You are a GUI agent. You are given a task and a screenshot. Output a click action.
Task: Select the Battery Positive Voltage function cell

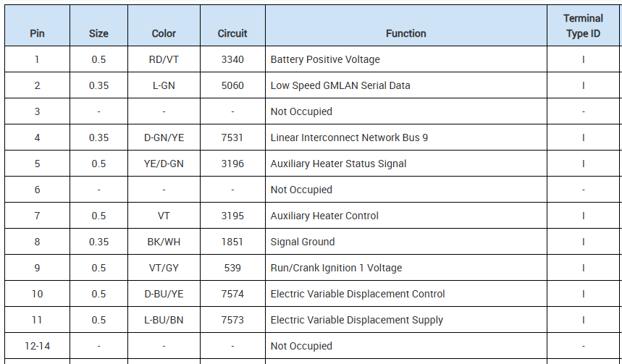[325, 59]
